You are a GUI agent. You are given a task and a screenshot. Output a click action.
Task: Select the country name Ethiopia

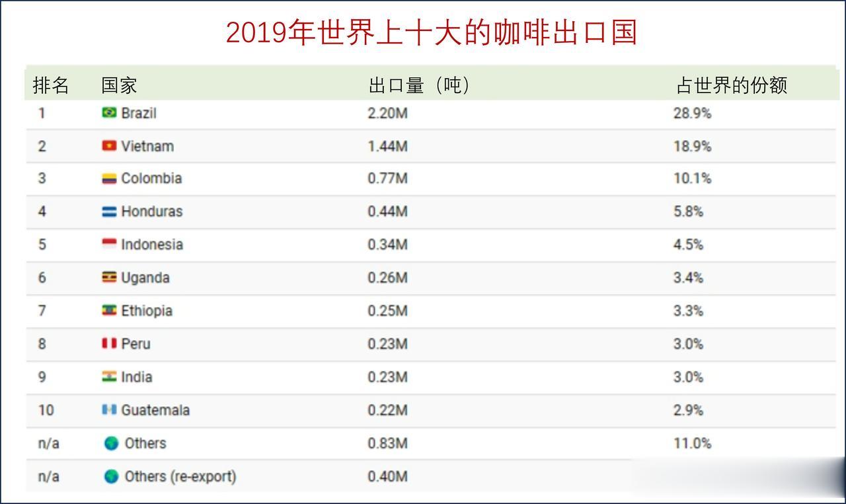pyautogui.click(x=147, y=311)
